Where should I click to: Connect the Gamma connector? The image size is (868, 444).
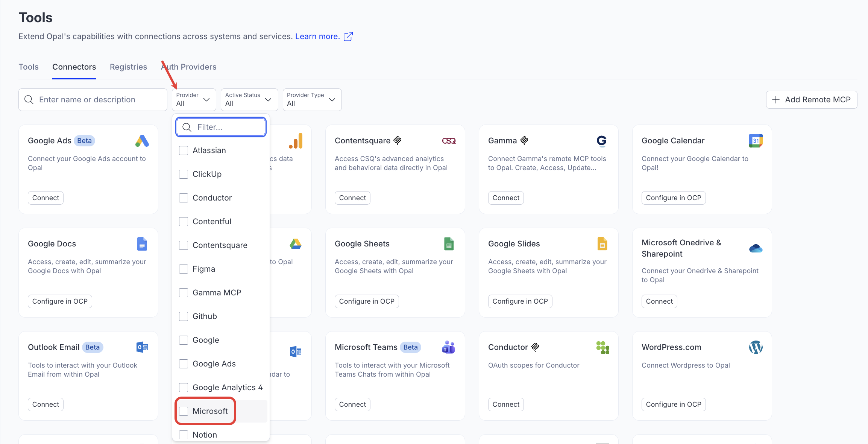coord(506,198)
